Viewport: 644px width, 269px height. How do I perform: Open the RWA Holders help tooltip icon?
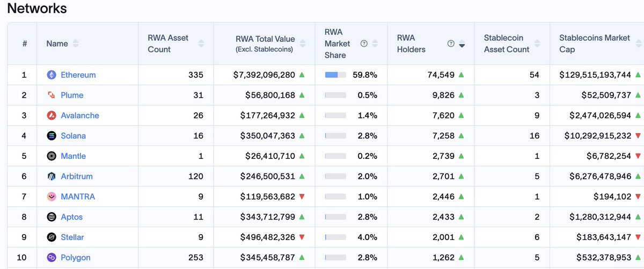tap(451, 43)
